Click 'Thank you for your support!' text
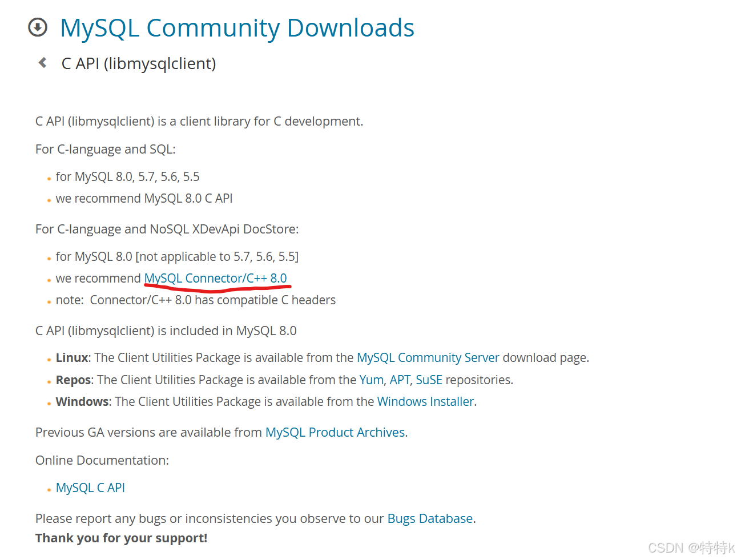 coord(122,538)
